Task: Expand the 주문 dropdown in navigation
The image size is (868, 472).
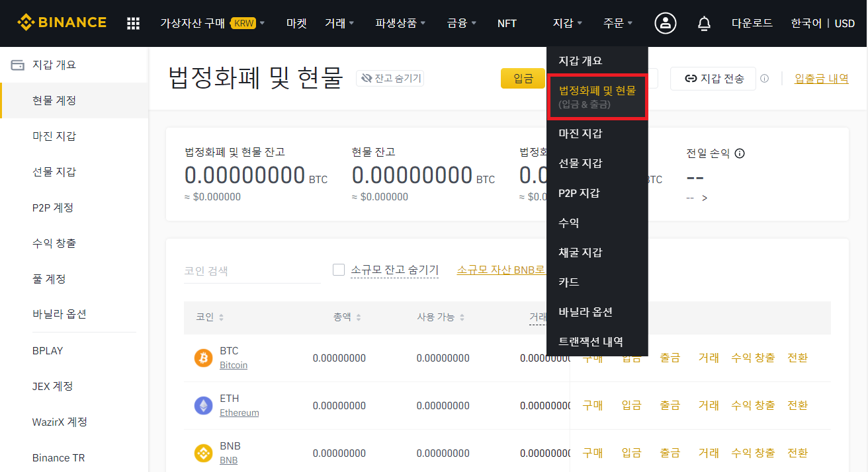Action: tap(618, 23)
